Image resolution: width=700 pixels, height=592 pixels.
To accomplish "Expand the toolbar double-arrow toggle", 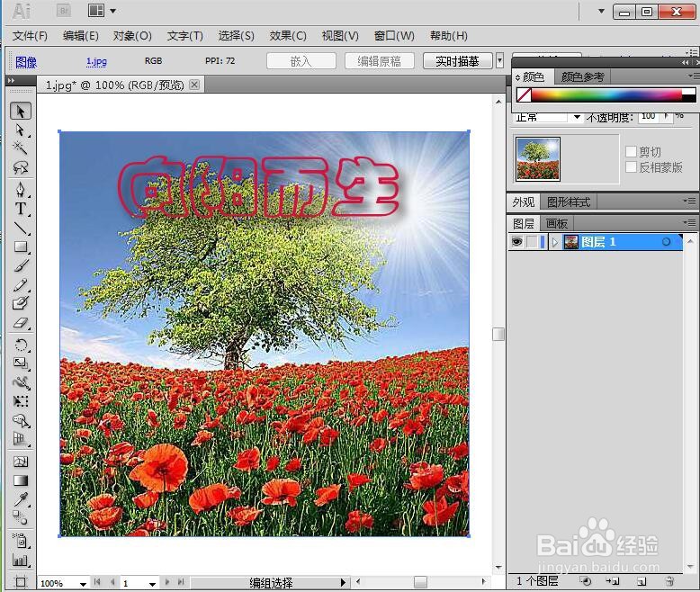I will coord(11,80).
